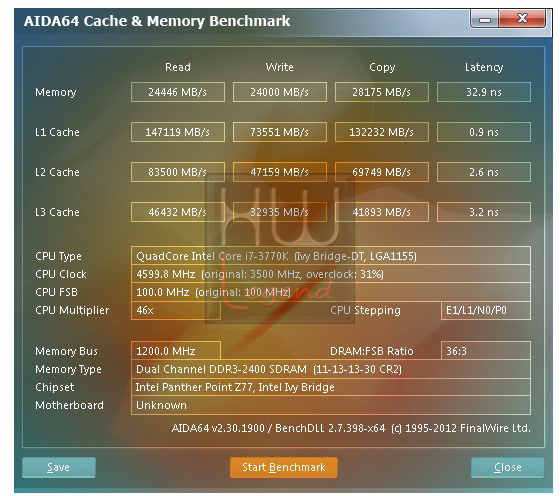Click the Motherboard field showing Unknown

331,405
